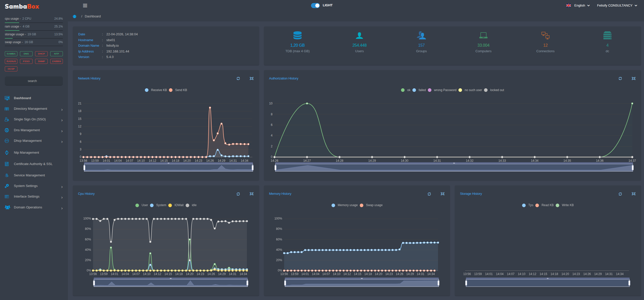Refresh the Cpu History chart
This screenshot has width=644, height=300.
[x=238, y=194]
